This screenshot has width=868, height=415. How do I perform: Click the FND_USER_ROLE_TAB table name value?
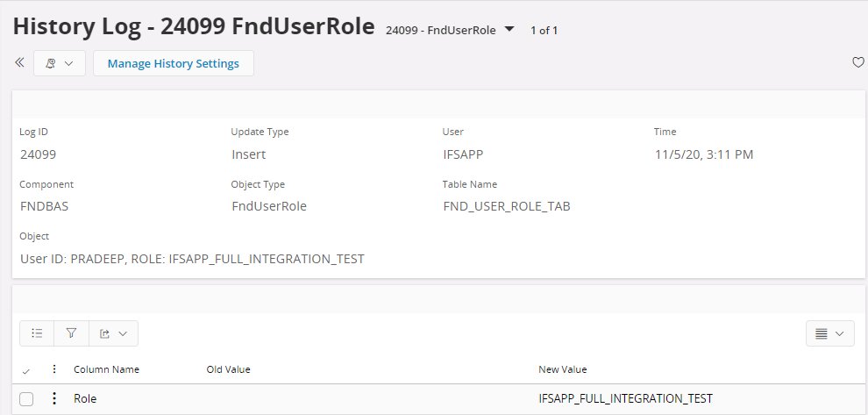pos(507,207)
